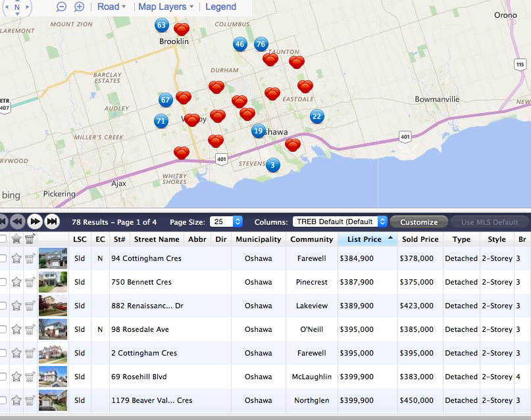531x420 pixels.
Task: Open the map Legend
Action: tap(220, 7)
